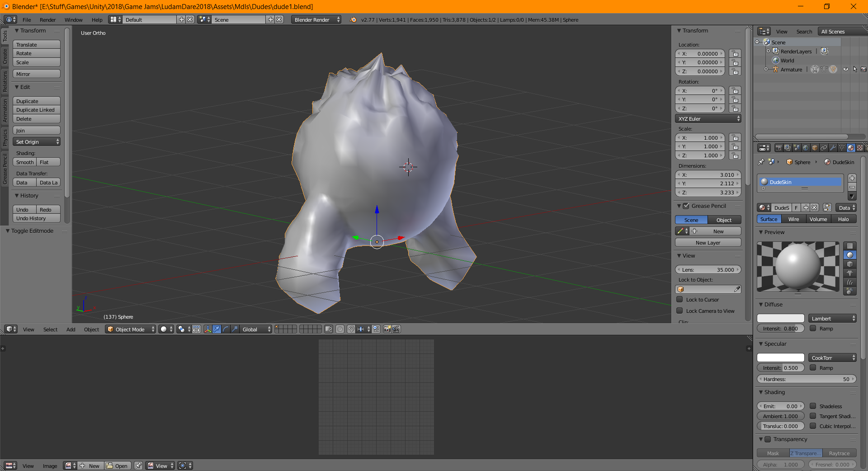Set preview to large sphere with sky
The image size is (868, 471).
pos(850,291)
